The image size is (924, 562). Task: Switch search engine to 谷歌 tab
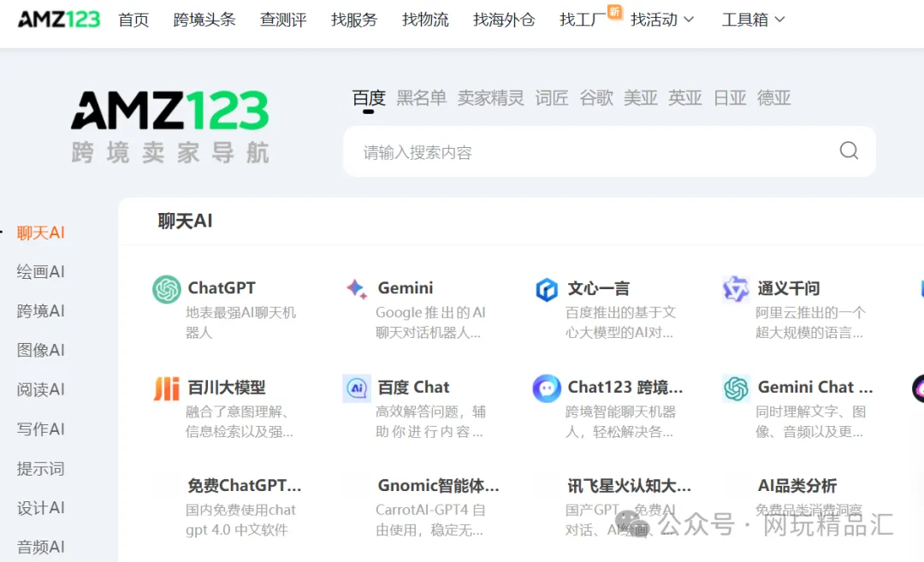pyautogui.click(x=596, y=98)
